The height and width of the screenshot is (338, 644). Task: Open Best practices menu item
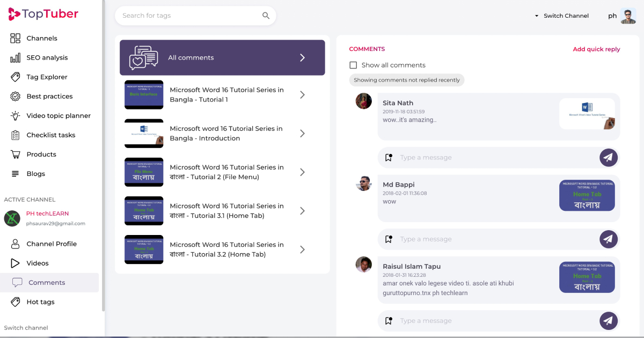(49, 96)
